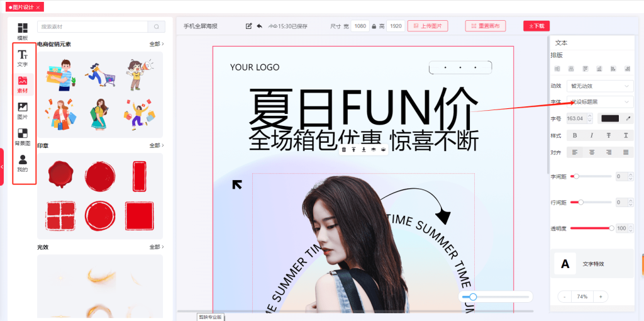Click the eyedropper color picker icon
Screen dimensions: 644x321
[x=627, y=118]
